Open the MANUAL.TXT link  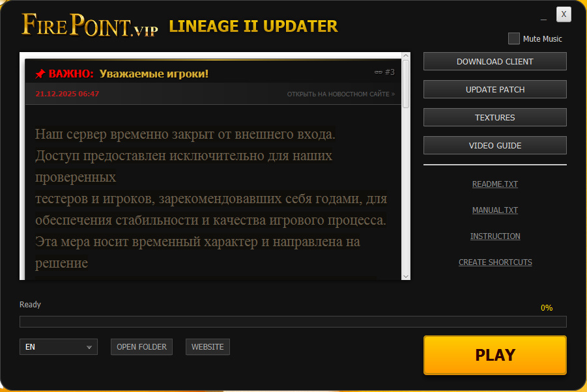pyautogui.click(x=494, y=210)
